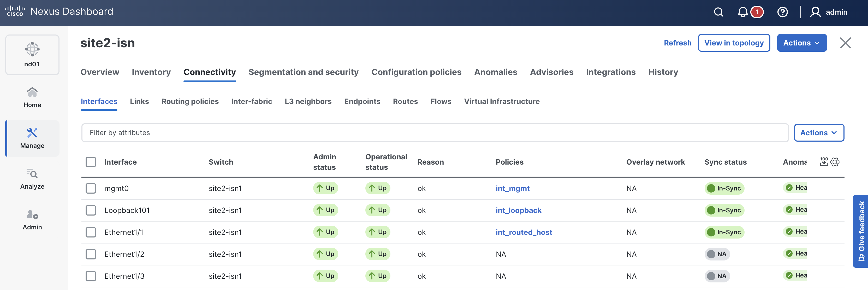Click the table export download icon
The width and height of the screenshot is (868, 290).
(824, 162)
